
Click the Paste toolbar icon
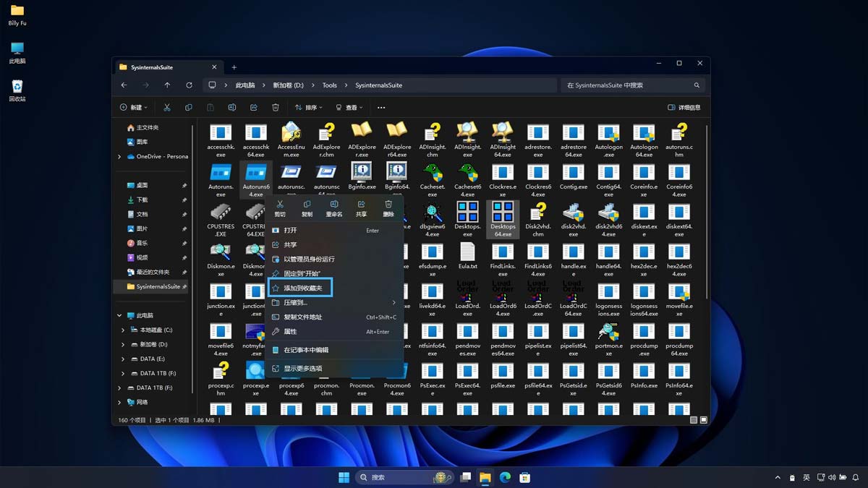(210, 107)
